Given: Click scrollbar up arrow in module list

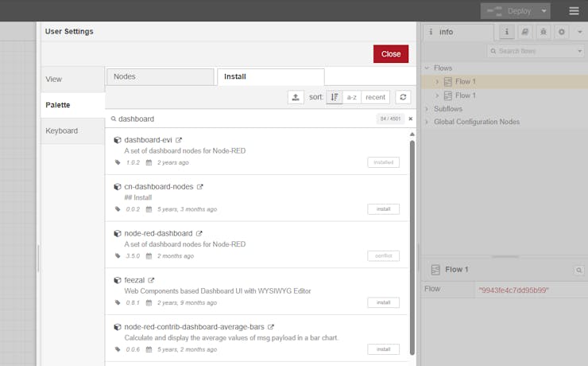Looking at the screenshot, I should (x=412, y=134).
